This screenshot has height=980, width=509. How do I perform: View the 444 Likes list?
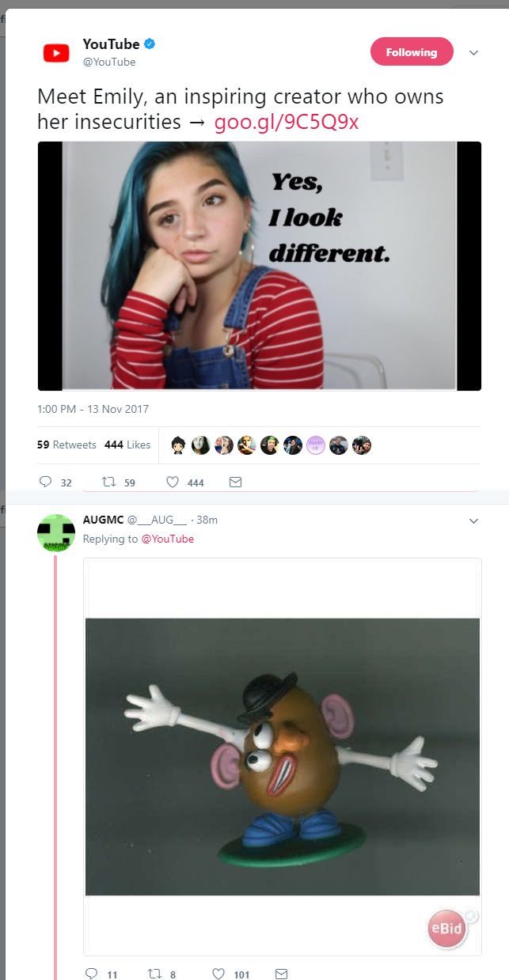click(127, 445)
